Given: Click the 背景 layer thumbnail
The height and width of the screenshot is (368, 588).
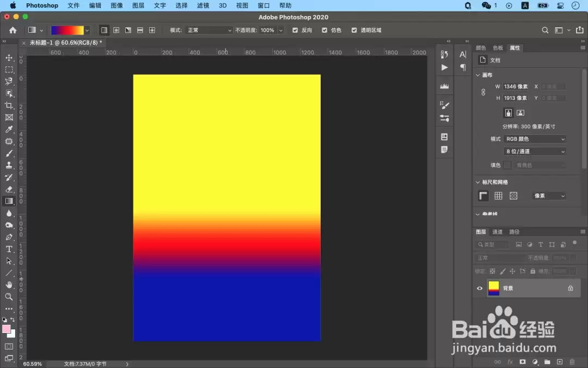Looking at the screenshot, I should 494,288.
